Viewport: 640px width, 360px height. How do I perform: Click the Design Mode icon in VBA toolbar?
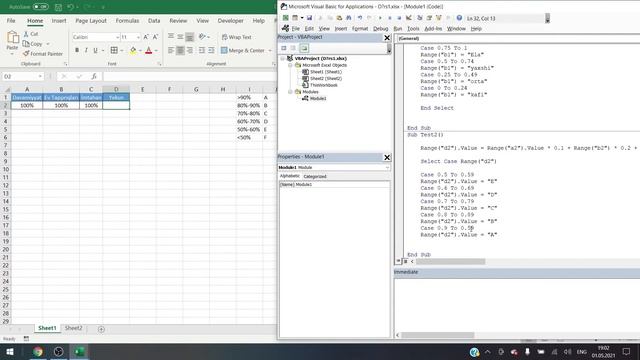[409, 18]
